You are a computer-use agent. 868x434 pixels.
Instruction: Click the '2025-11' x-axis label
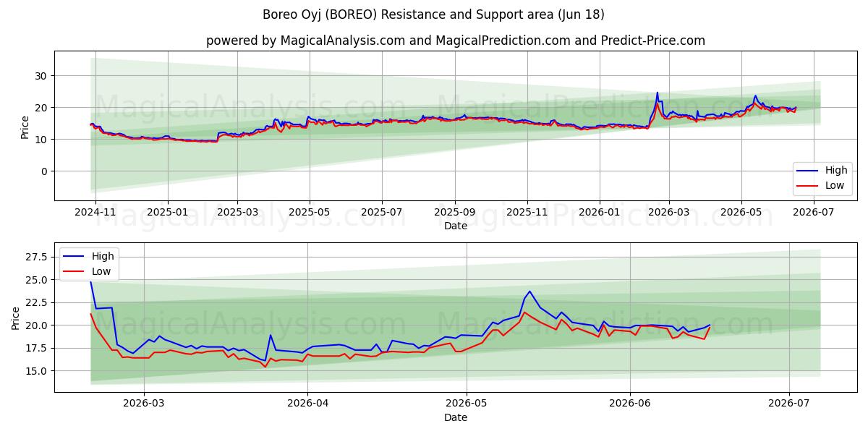point(527,212)
